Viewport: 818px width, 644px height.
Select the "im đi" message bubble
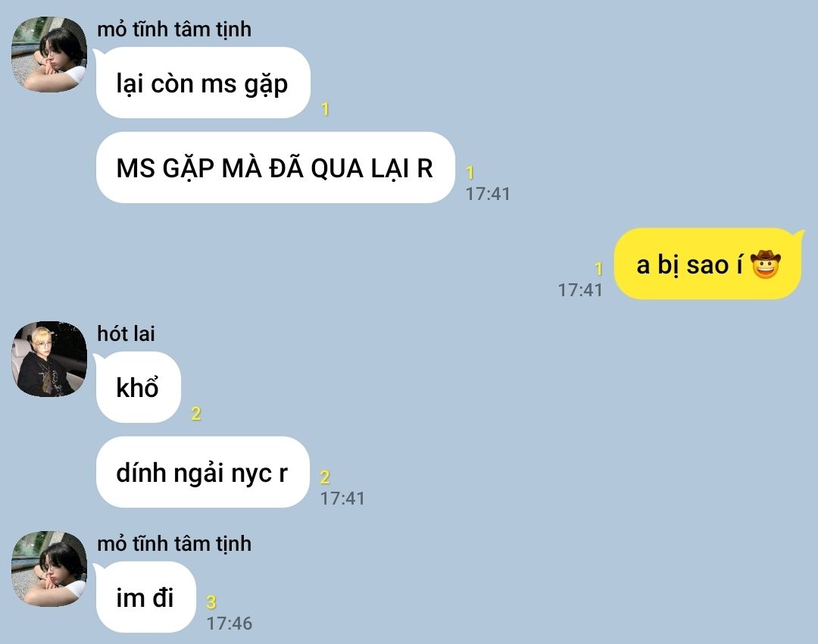(145, 597)
